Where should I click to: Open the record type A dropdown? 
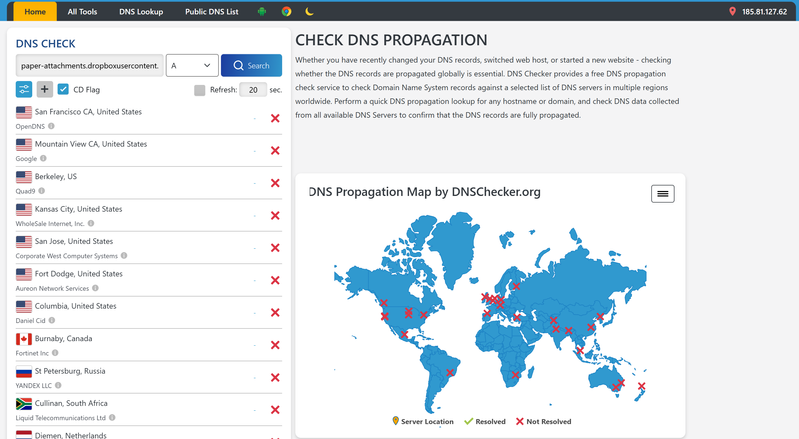191,66
